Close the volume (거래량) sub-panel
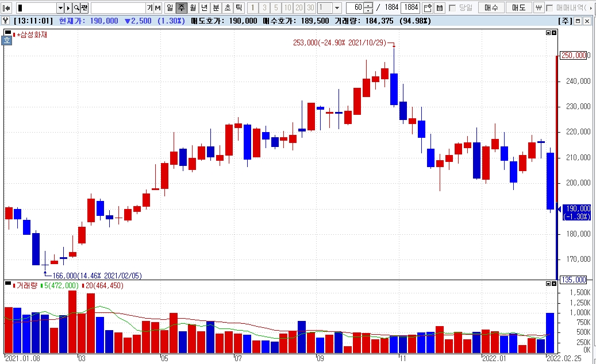 [554, 284]
